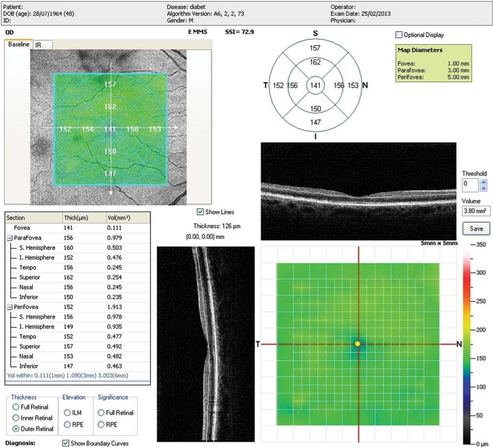The height and width of the screenshot is (448, 493).
Task: Click the outer inferior 147 sector in grid diagram
Action: click(315, 123)
